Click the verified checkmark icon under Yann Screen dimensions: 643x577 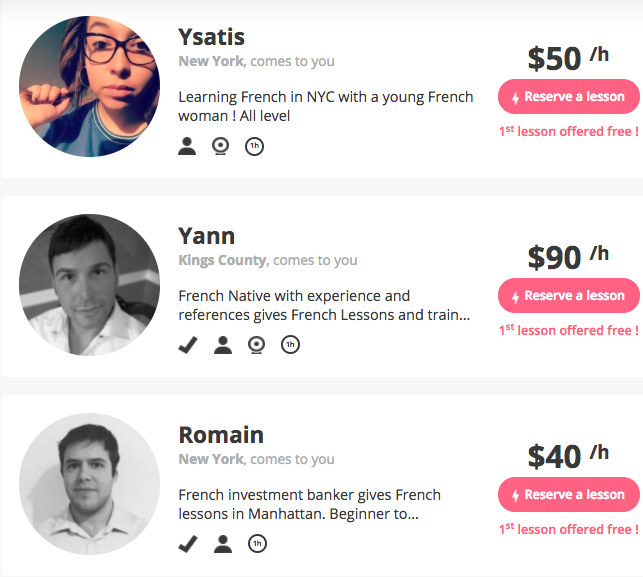188,345
